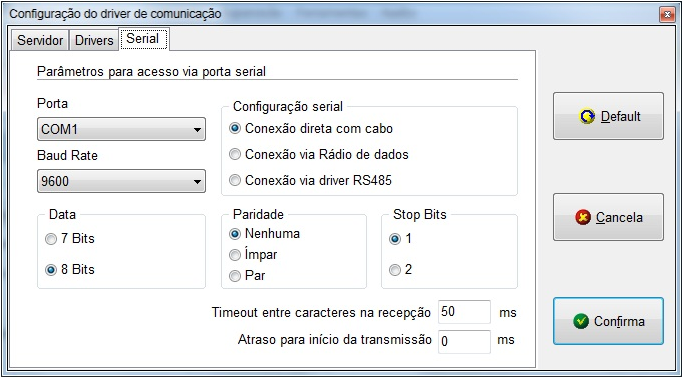The height and width of the screenshot is (377, 682).
Task: Focus the reception timeout field showing 50
Action: 464,312
